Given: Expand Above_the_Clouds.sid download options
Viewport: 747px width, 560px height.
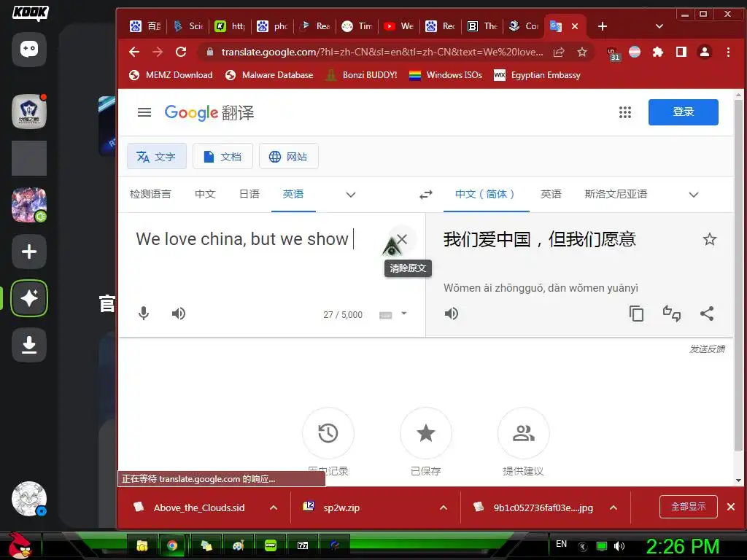Looking at the screenshot, I should click(x=274, y=507).
